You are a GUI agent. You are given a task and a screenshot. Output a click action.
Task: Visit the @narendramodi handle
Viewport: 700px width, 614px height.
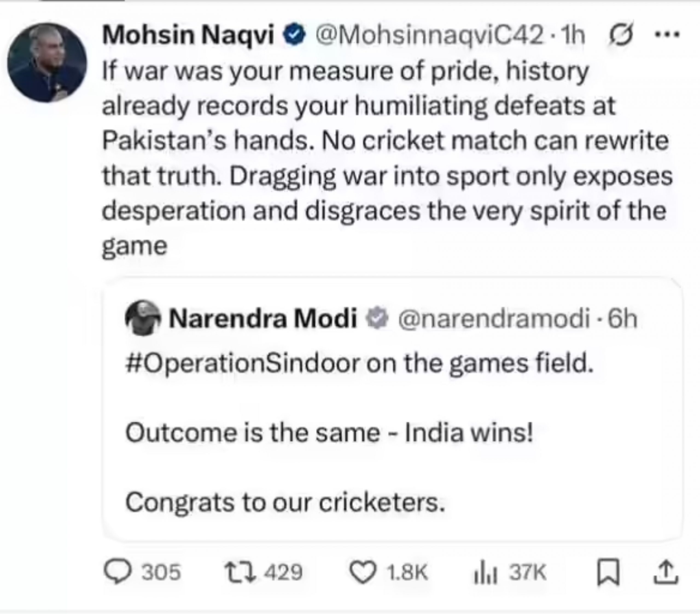[494, 319]
